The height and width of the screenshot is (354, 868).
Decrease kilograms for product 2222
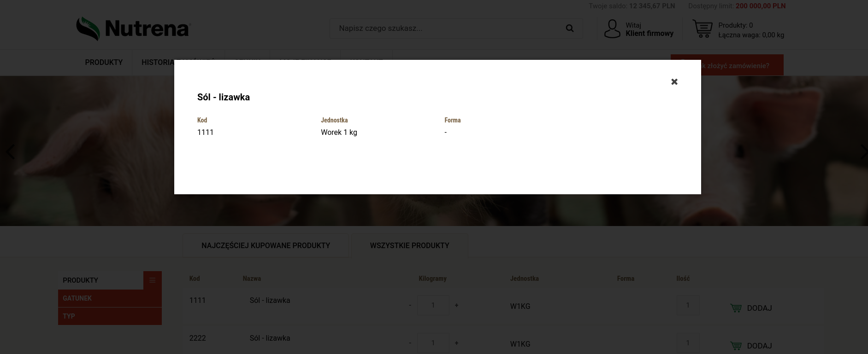[410, 343]
